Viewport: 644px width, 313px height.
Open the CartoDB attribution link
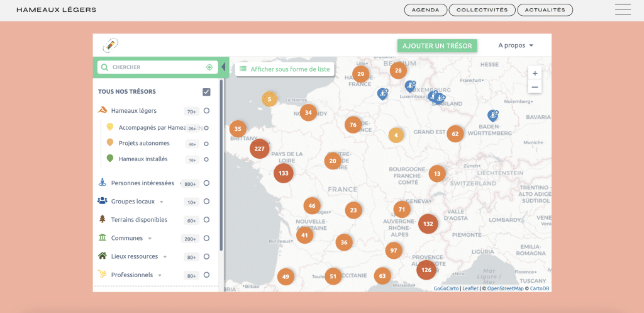click(x=539, y=288)
